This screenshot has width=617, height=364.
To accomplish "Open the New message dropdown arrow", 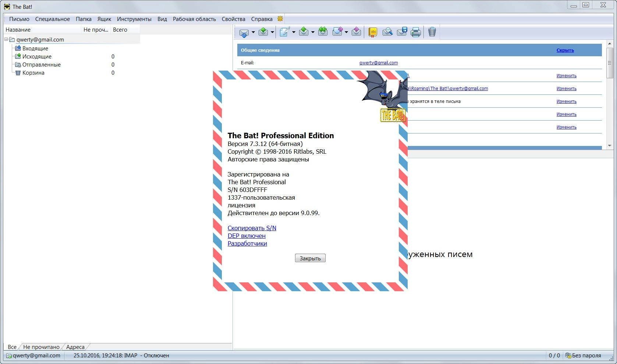I will click(x=294, y=32).
